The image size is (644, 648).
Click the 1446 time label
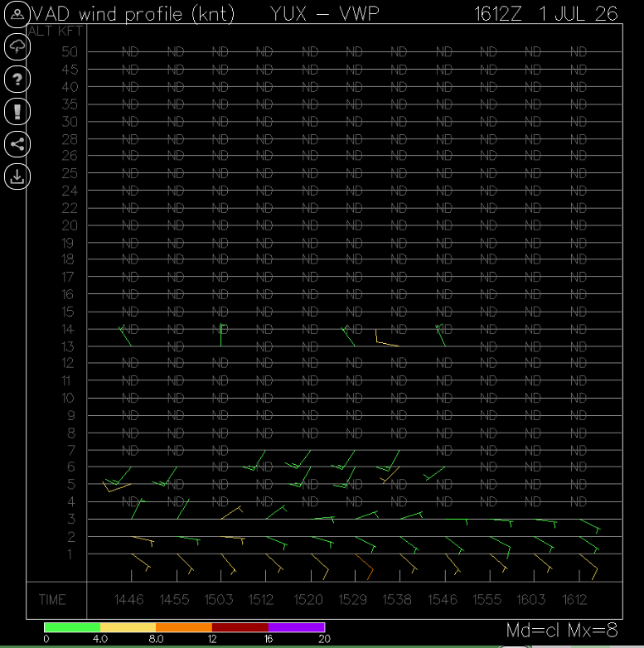(x=128, y=600)
